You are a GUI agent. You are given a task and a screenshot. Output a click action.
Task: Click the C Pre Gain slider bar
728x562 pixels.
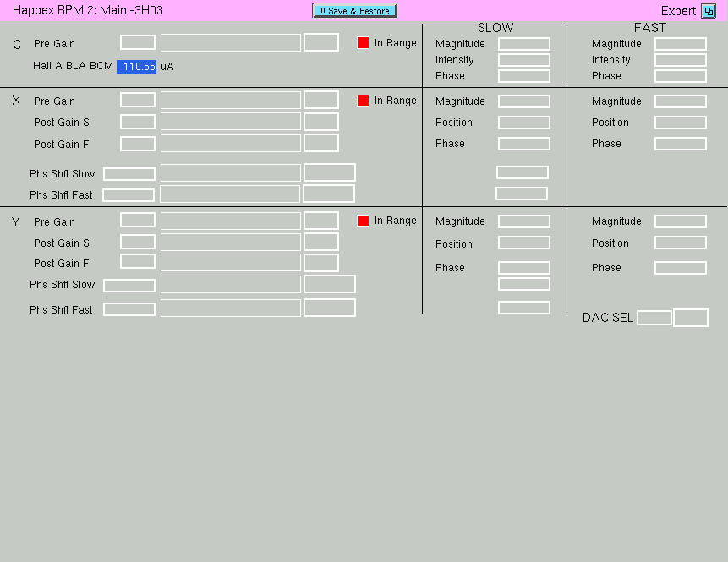coord(231,43)
